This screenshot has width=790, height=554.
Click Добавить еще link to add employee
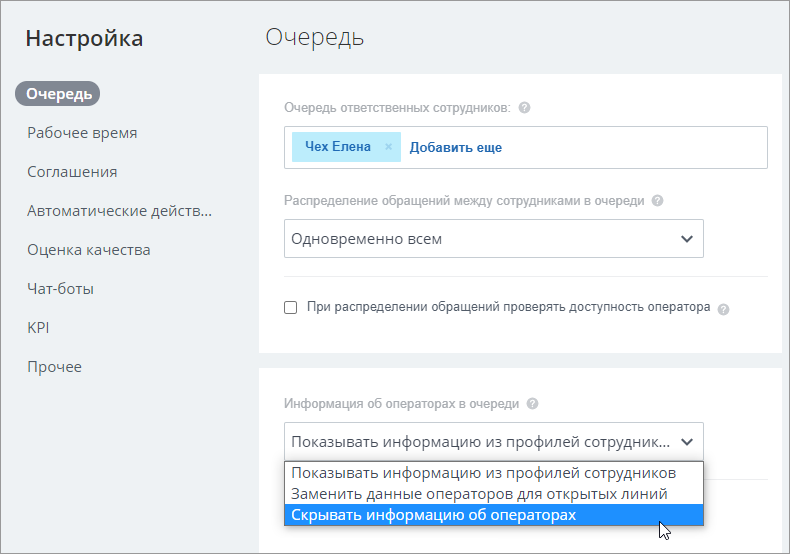[x=455, y=147]
